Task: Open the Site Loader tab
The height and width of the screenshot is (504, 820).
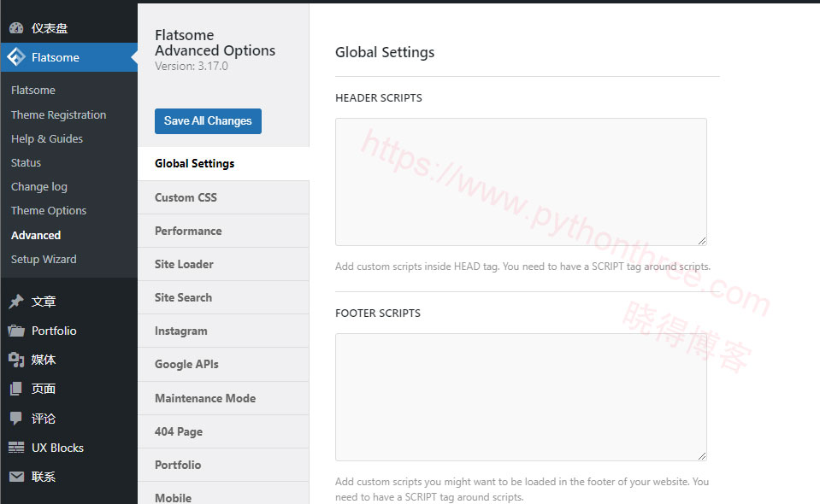Action: tap(223, 264)
